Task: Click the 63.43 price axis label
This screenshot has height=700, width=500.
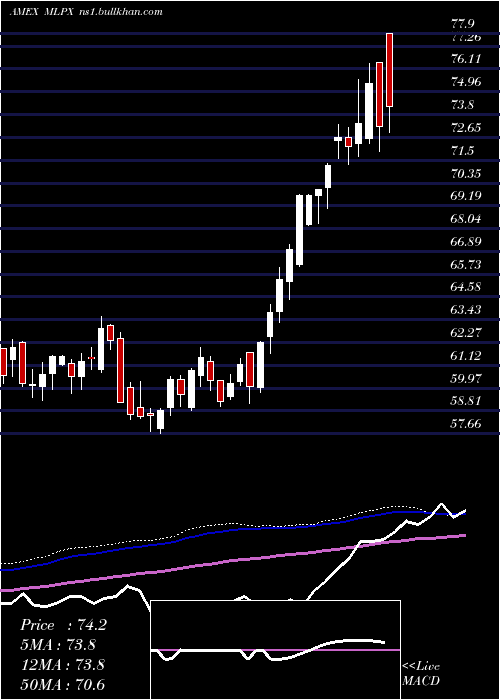Action: tap(466, 309)
